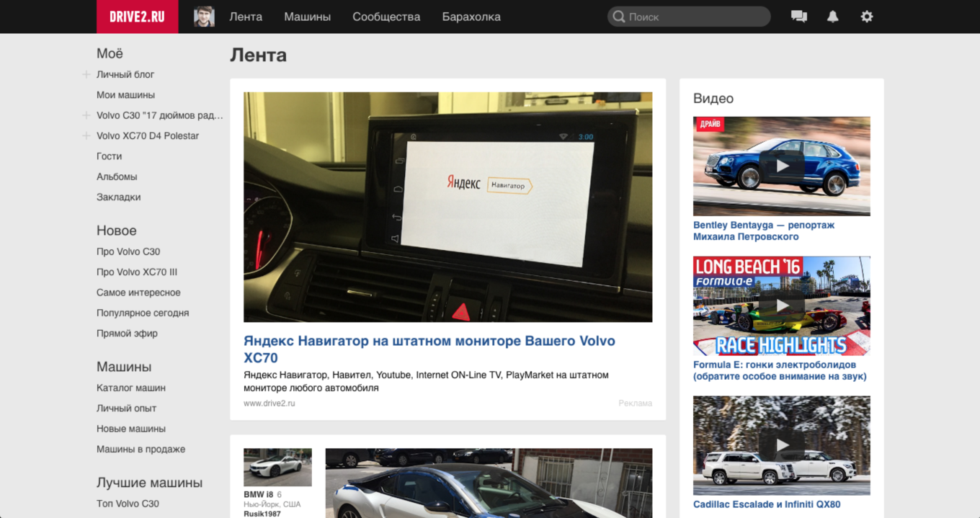Open Cadillac Escalade и Infiniti QX80 link
Viewport: 980px width, 518px height.
(x=767, y=504)
